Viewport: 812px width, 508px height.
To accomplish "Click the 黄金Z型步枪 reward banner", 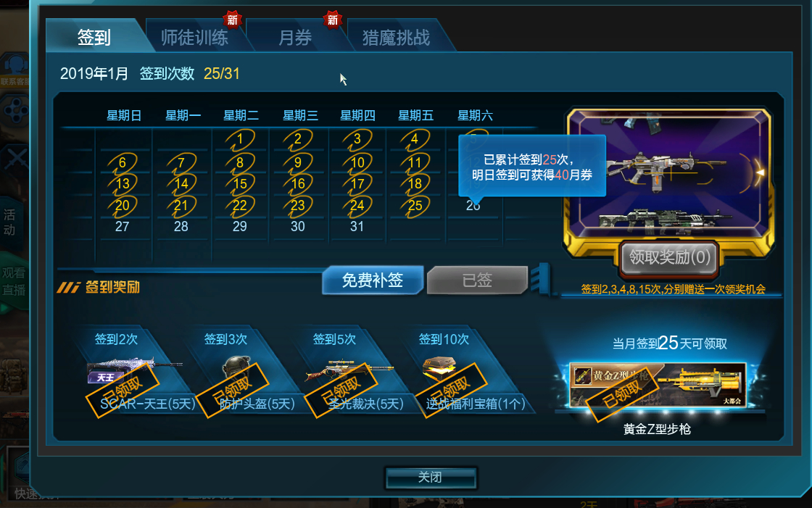I will (658, 385).
